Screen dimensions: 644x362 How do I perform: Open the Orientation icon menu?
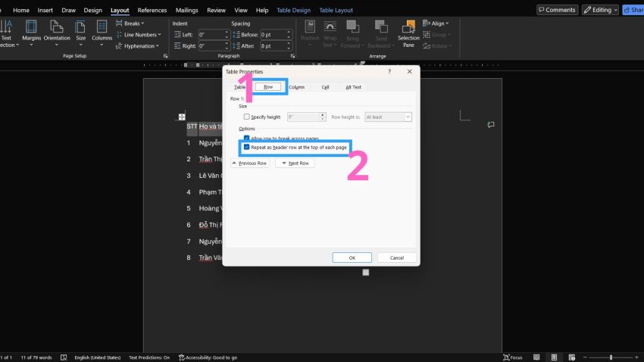57,30
